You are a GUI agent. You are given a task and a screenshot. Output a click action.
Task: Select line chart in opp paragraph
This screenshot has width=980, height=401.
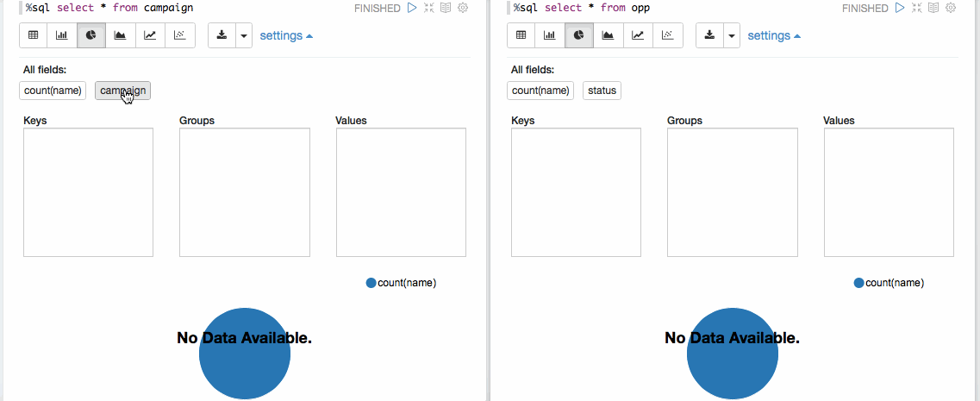pos(638,35)
